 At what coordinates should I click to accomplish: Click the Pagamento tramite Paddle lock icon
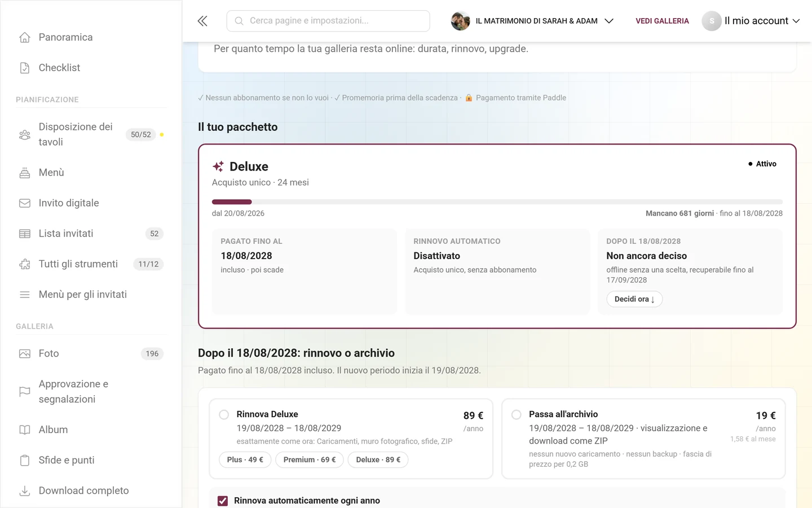click(x=469, y=98)
